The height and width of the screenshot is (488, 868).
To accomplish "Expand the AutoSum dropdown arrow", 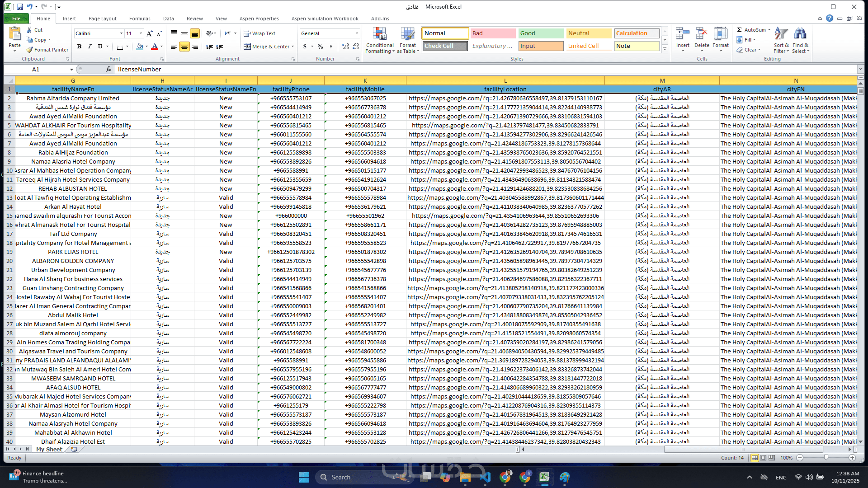I will (x=769, y=30).
